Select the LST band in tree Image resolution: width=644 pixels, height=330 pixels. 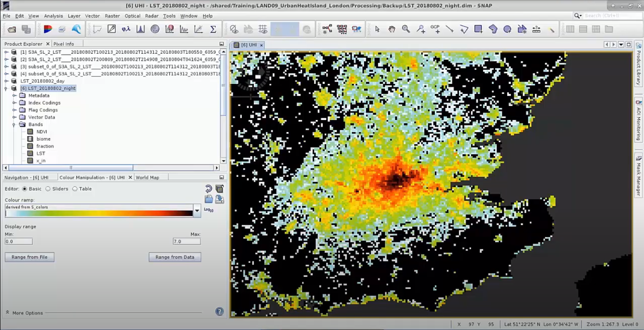(41, 154)
